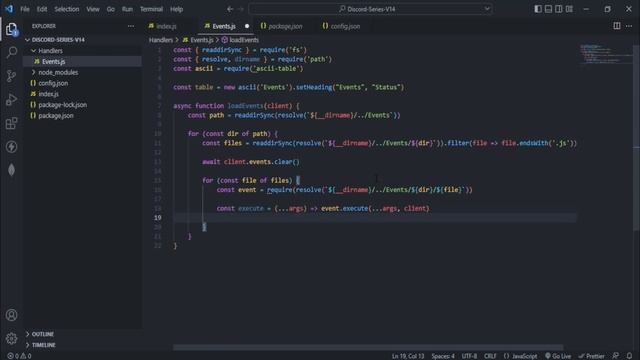The image size is (640, 360).
Task: Switch to package.json tab
Action: [x=285, y=26]
